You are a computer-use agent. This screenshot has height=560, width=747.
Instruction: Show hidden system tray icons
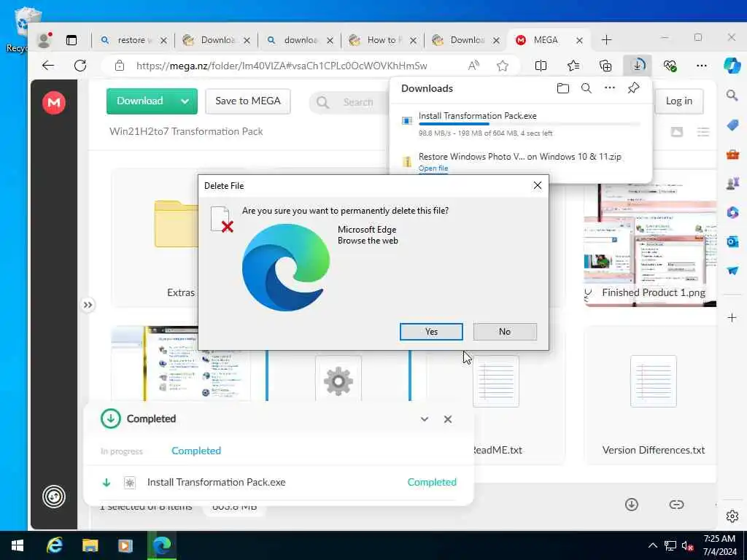653,545
